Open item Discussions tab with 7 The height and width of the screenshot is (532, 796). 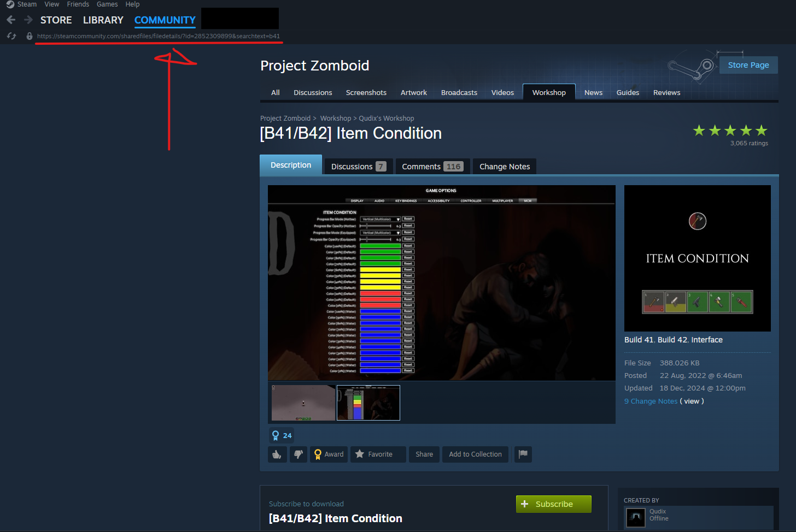point(359,167)
